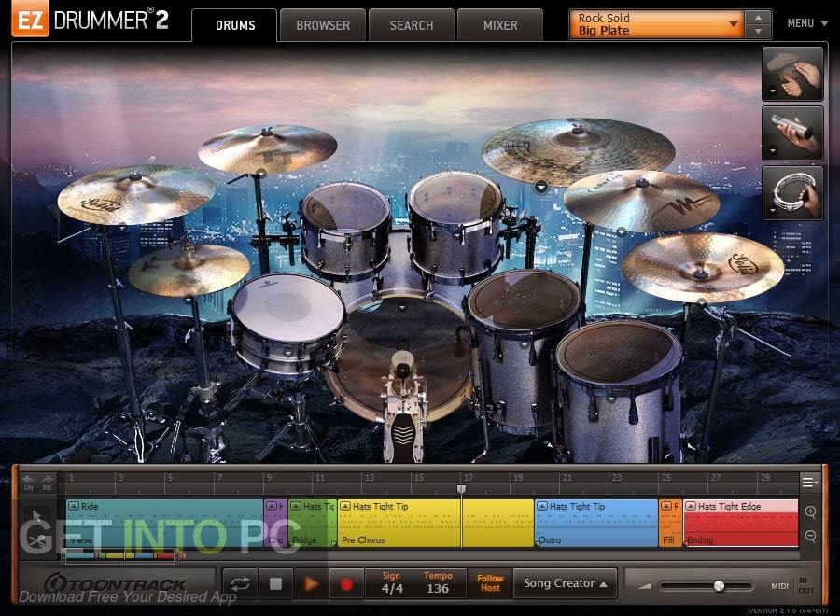
Task: Click the MIDI OUT indicator
Action: point(805,590)
